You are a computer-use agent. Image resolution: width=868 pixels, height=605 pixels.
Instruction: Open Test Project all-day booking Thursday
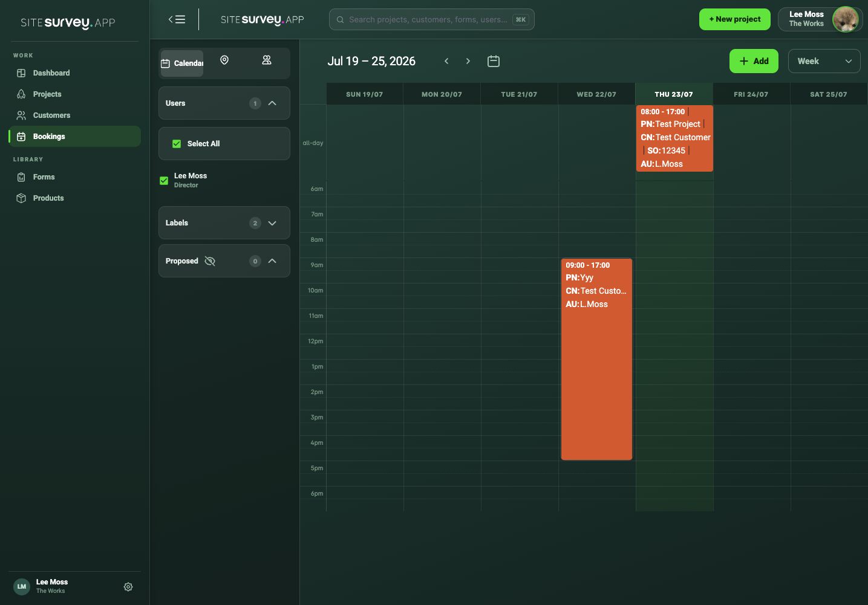click(674, 138)
